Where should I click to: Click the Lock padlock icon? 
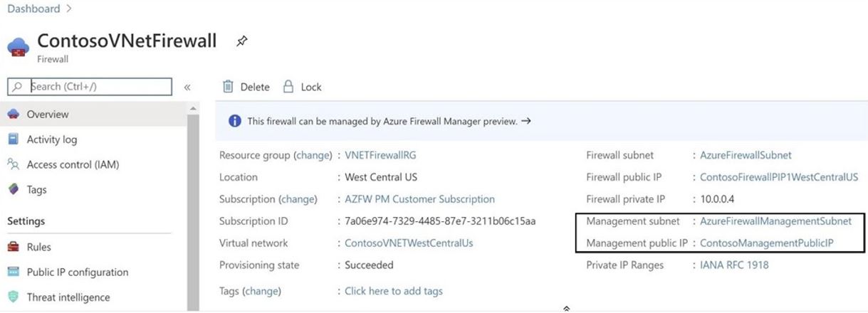coord(288,86)
